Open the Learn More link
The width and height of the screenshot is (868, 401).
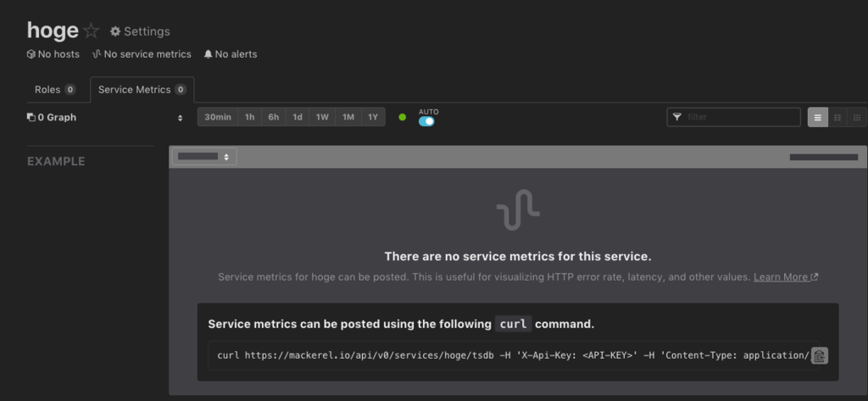tap(786, 277)
